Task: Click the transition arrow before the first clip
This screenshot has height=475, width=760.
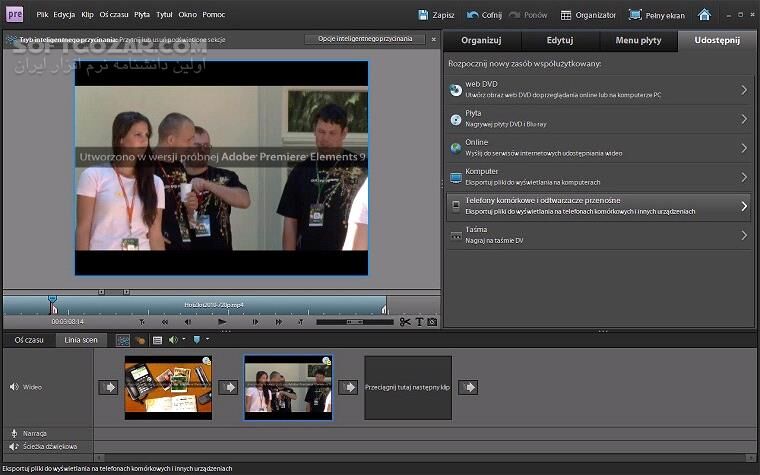Action: 107,387
